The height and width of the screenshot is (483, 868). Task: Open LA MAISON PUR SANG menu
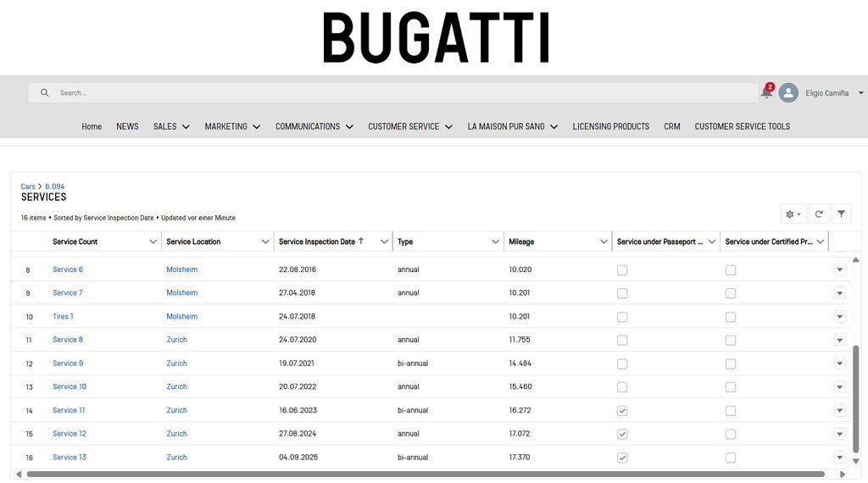pos(512,127)
